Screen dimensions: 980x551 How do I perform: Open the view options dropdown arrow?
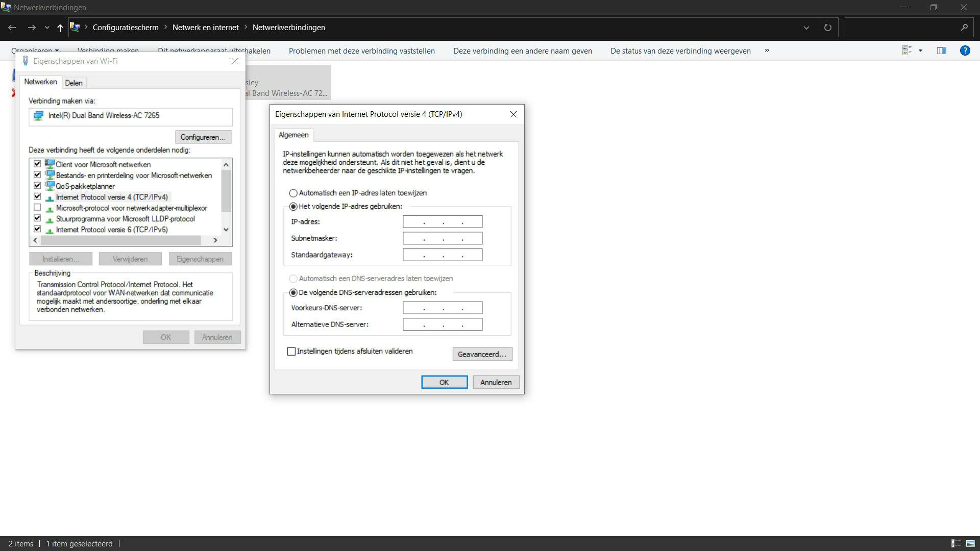(920, 51)
